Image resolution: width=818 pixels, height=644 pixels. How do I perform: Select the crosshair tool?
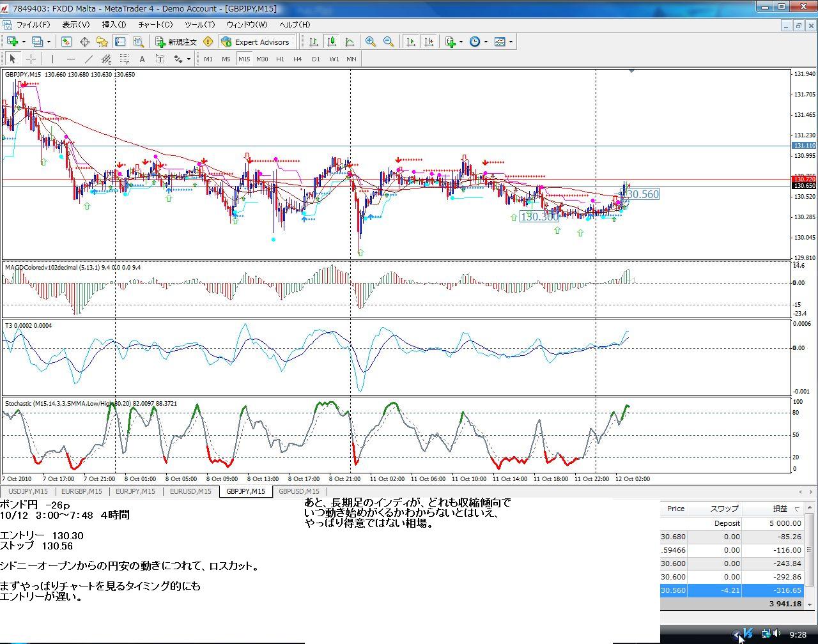(x=30, y=59)
